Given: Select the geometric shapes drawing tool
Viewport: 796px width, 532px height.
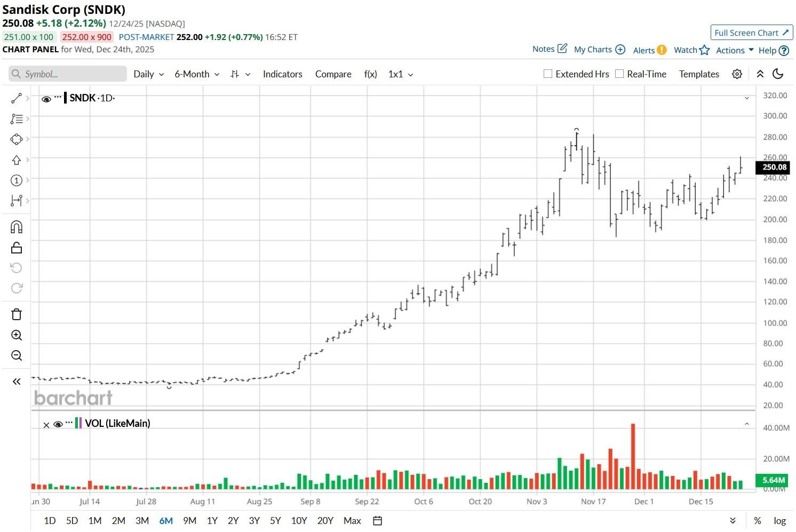Looking at the screenshot, I should (x=17, y=139).
